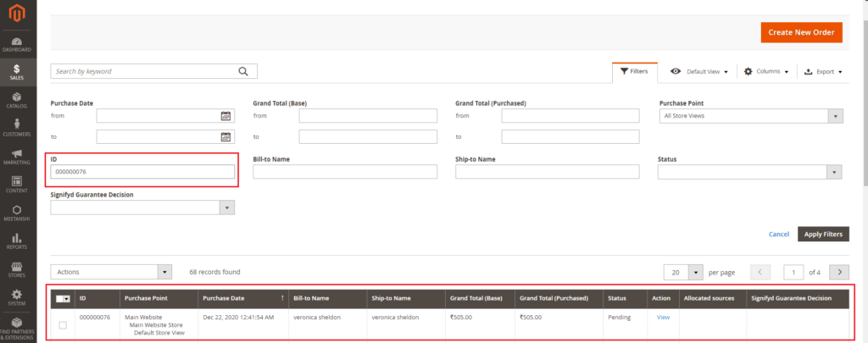
Task: Open Purchase Date from calendar picker
Action: point(226,116)
